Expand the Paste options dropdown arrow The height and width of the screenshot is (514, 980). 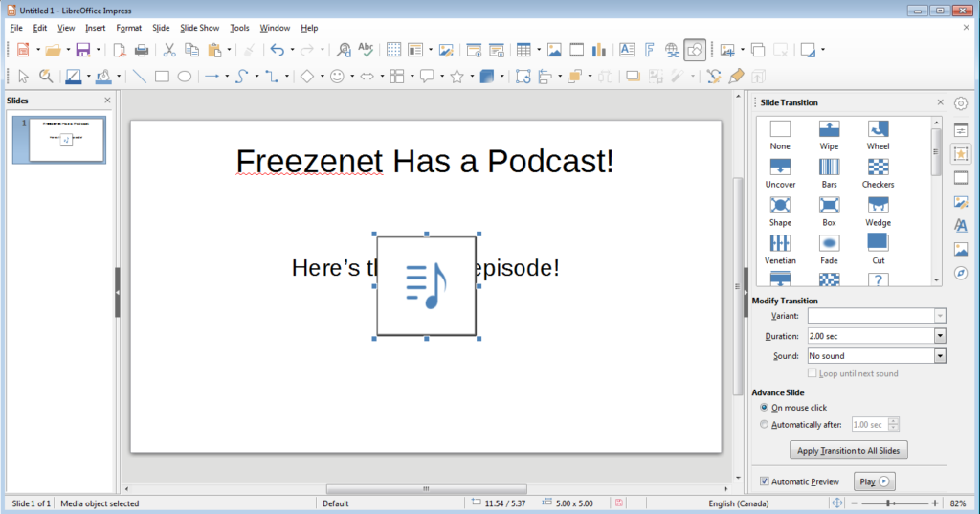pos(229,50)
